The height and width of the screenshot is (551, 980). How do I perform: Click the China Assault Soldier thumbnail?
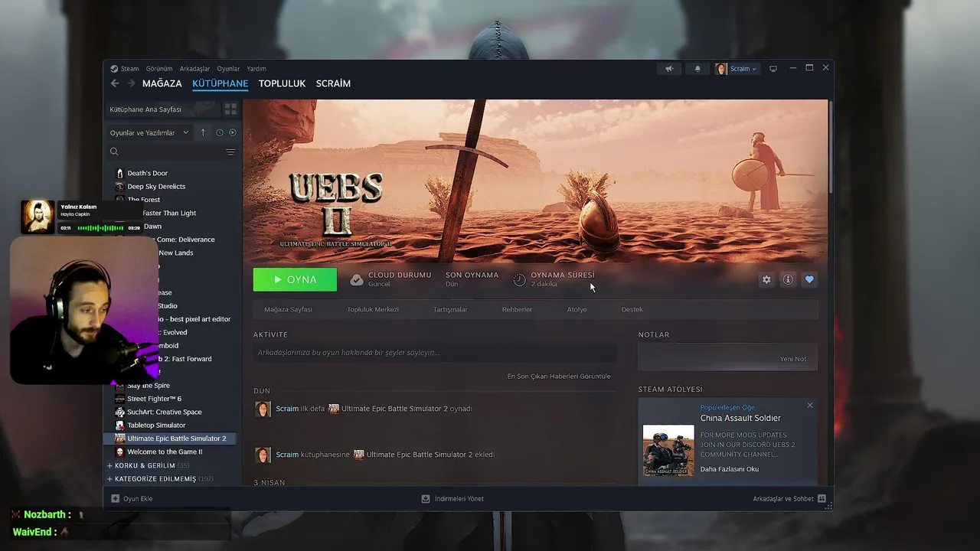coord(668,450)
